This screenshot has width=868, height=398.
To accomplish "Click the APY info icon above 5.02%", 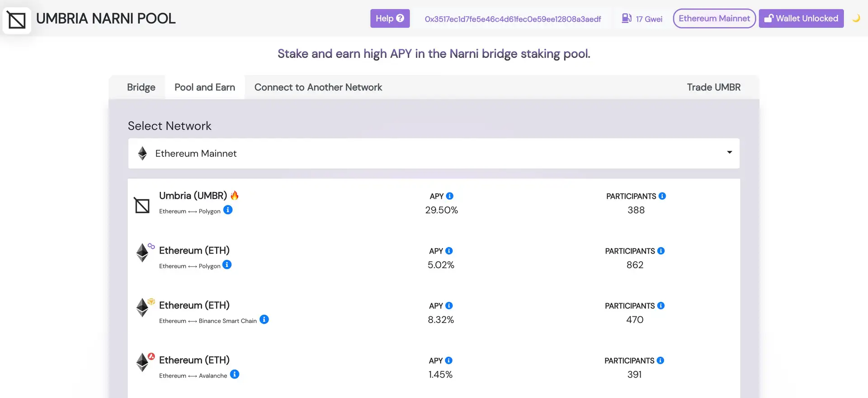I will pyautogui.click(x=449, y=251).
